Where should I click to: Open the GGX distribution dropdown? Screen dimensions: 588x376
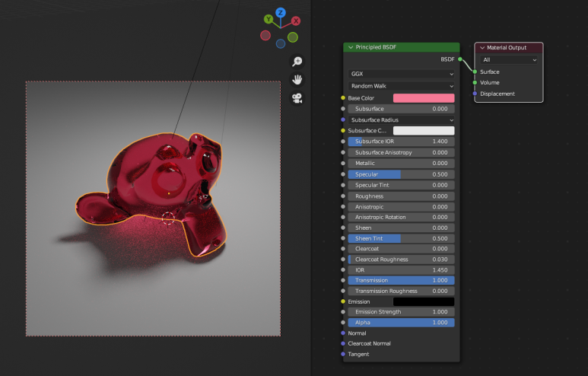[x=401, y=74]
